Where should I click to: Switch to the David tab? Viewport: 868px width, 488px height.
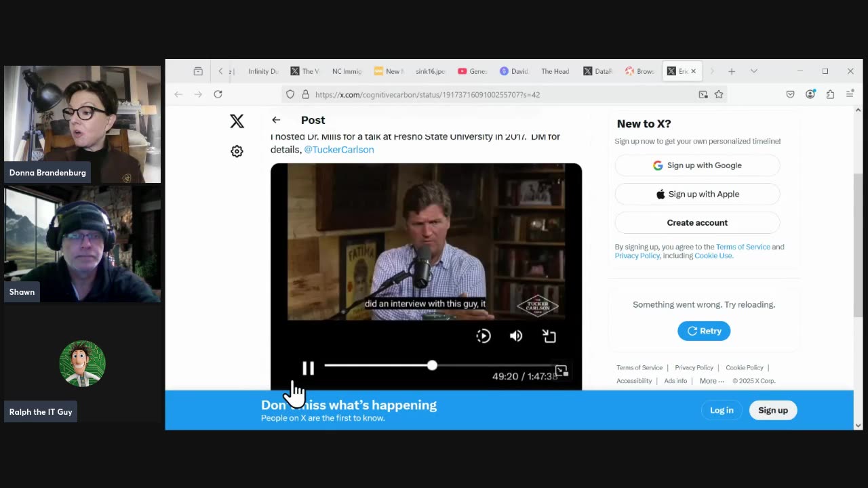514,71
